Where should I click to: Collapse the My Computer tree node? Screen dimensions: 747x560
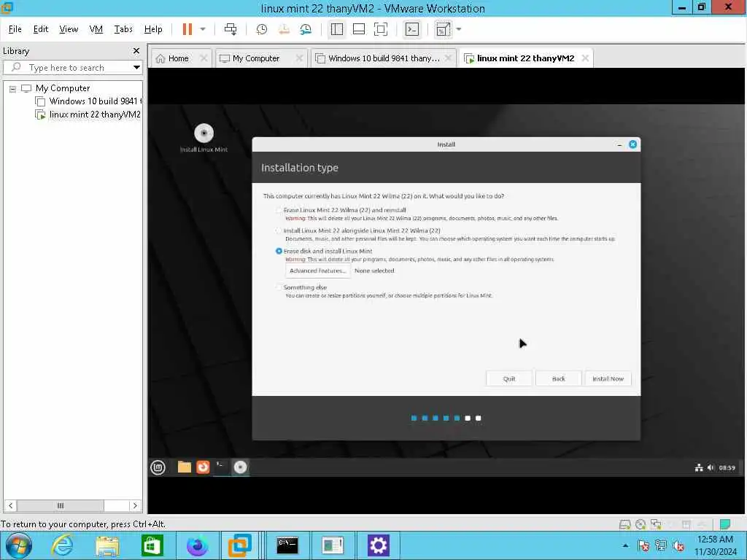(13, 88)
